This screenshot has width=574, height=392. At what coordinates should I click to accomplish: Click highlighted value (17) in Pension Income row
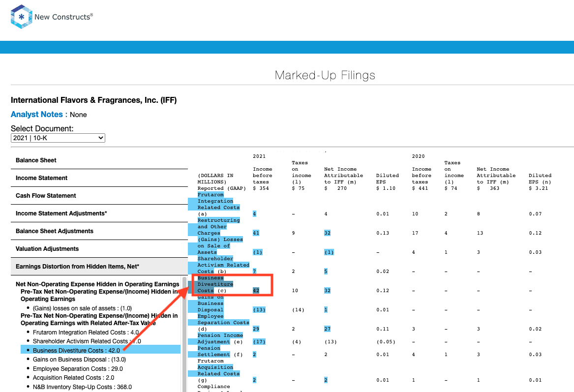click(x=259, y=341)
